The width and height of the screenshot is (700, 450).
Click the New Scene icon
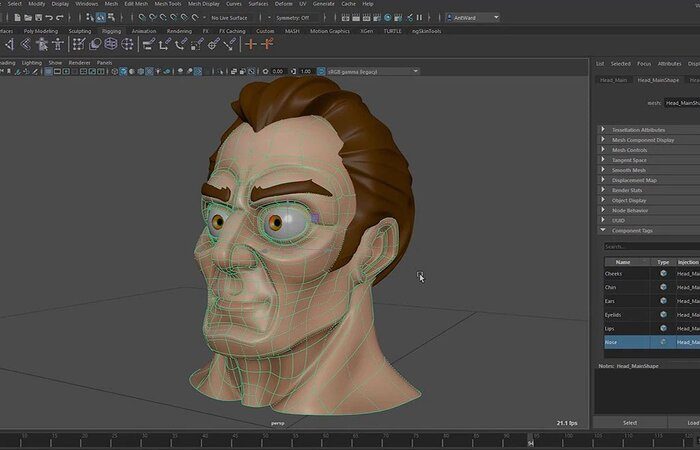pyautogui.click(x=17, y=17)
